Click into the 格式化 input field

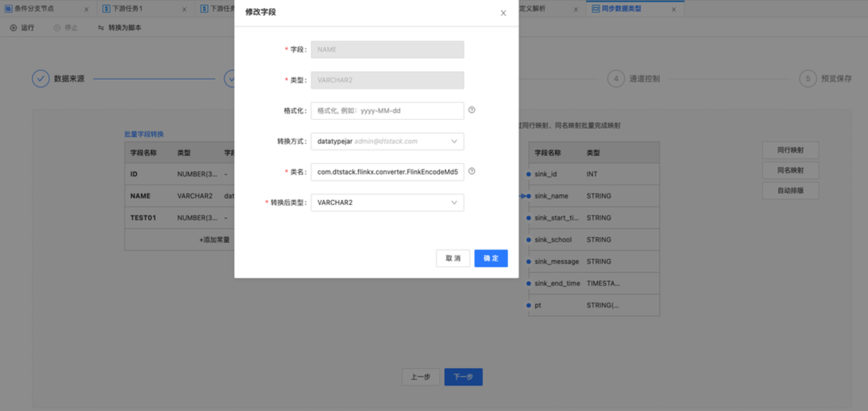(387, 111)
